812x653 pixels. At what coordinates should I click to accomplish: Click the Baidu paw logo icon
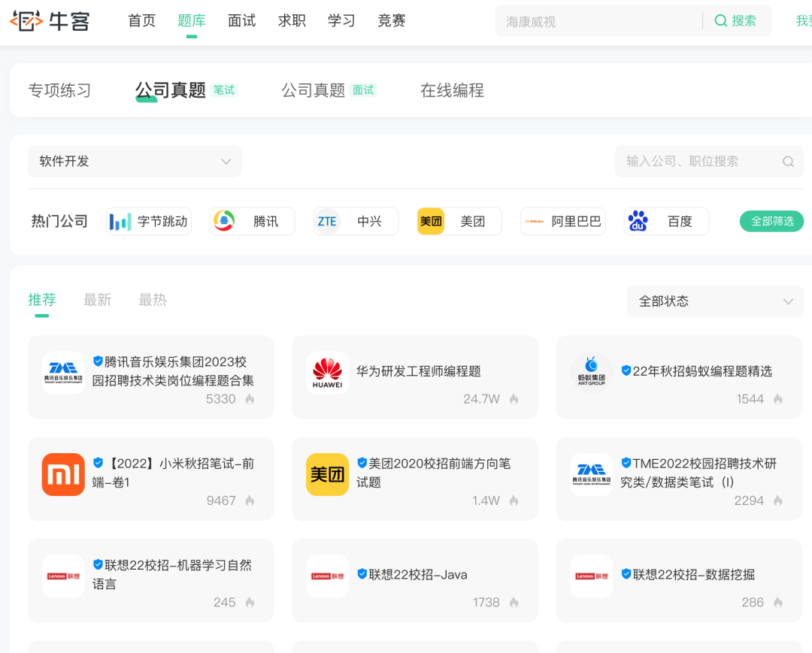point(638,221)
